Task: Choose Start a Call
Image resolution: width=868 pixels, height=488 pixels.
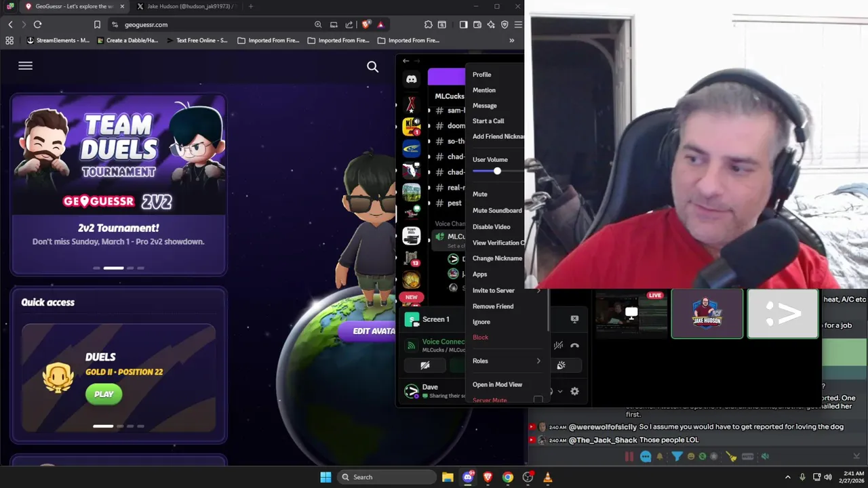Action: click(488, 121)
